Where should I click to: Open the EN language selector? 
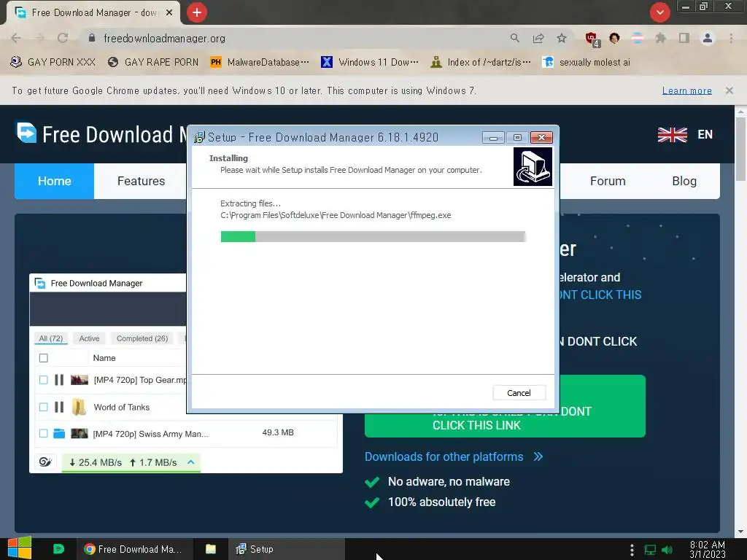click(x=705, y=134)
